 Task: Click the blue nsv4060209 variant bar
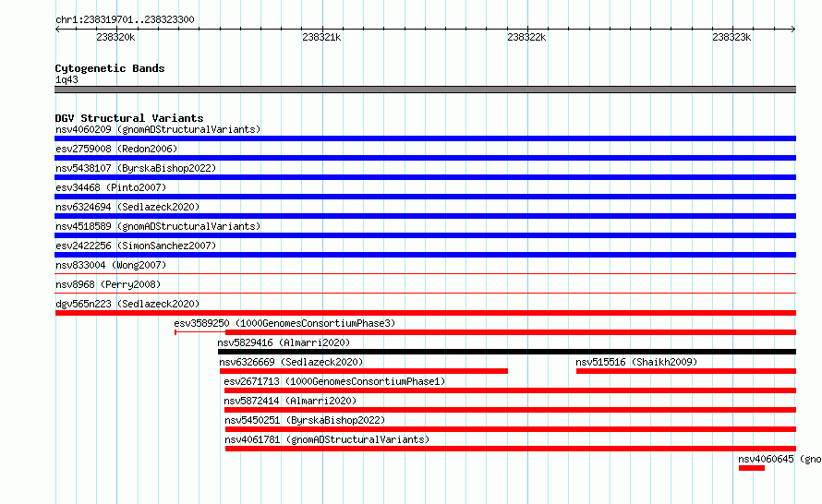click(x=425, y=138)
